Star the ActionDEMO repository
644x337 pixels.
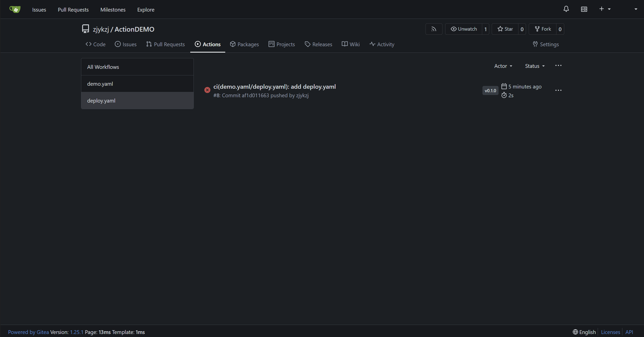[x=505, y=29]
